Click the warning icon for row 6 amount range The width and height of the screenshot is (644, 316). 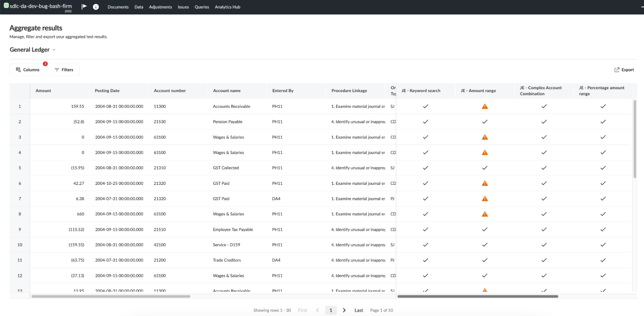pyautogui.click(x=485, y=183)
